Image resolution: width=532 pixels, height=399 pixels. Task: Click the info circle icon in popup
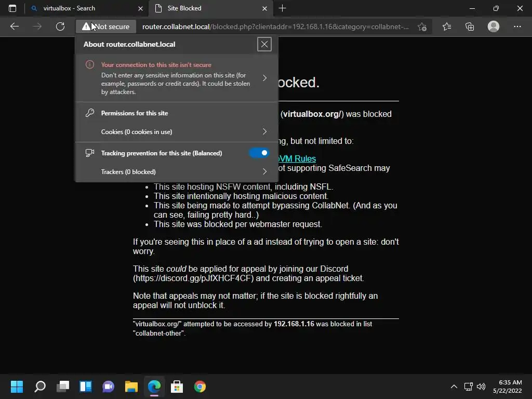(x=89, y=64)
